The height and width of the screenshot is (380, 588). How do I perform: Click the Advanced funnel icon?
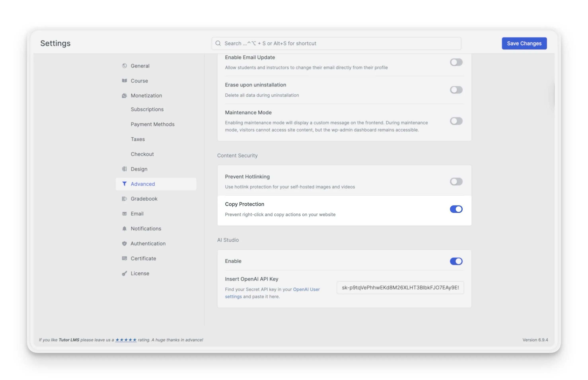125,184
